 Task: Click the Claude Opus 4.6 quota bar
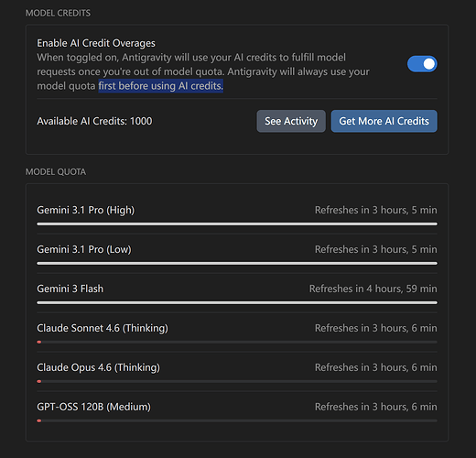(237, 381)
